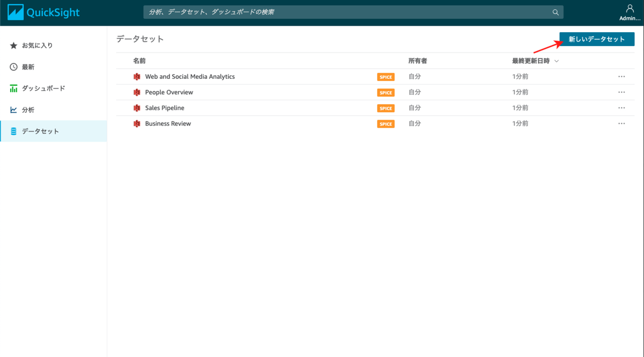The width and height of the screenshot is (644, 357).
Task: Click the line chart icon for 分析
Action: click(14, 110)
